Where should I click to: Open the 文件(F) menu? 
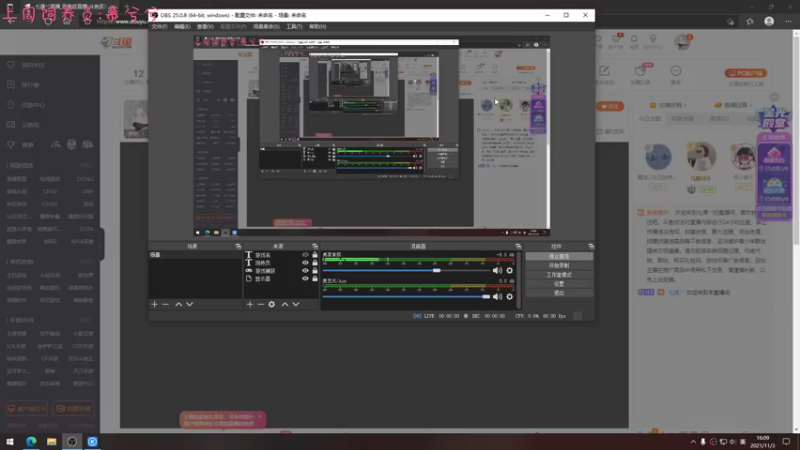(160, 27)
